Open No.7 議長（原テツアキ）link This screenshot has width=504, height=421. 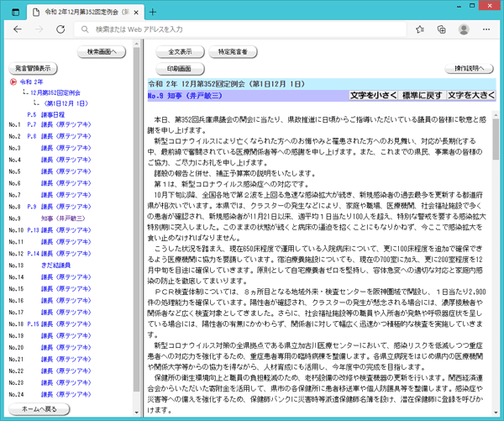(x=66, y=195)
